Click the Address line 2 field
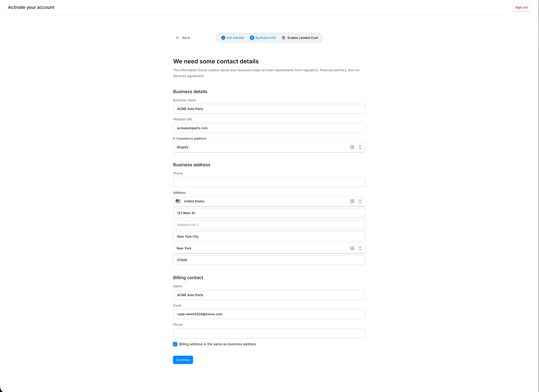Image resolution: width=539 pixels, height=392 pixels. [269, 225]
